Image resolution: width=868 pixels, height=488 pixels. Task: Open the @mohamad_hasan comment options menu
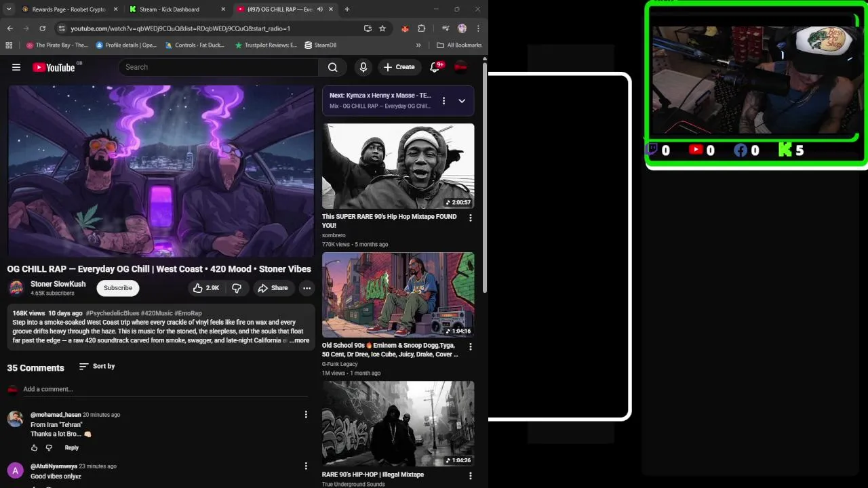[306, 415]
